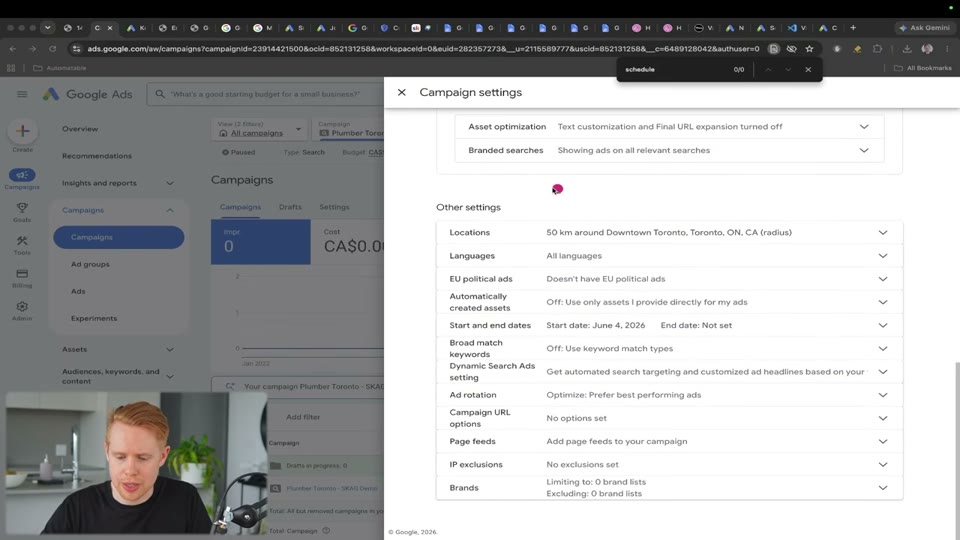Expand the Brands setting chevron
The height and width of the screenshot is (540, 960).
[882, 488]
